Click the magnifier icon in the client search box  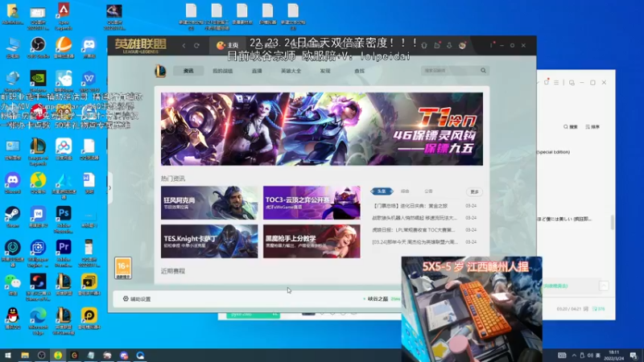point(484,71)
